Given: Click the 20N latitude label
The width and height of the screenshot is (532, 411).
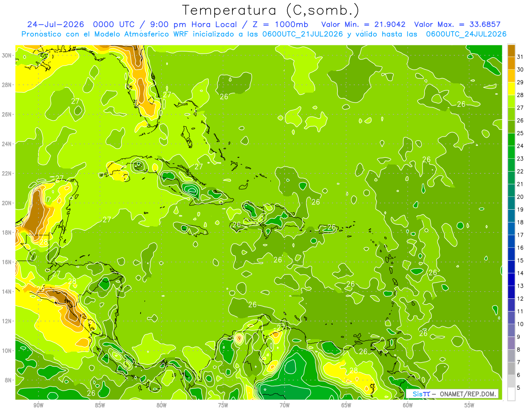Looking at the screenshot, I should pos(8,203).
